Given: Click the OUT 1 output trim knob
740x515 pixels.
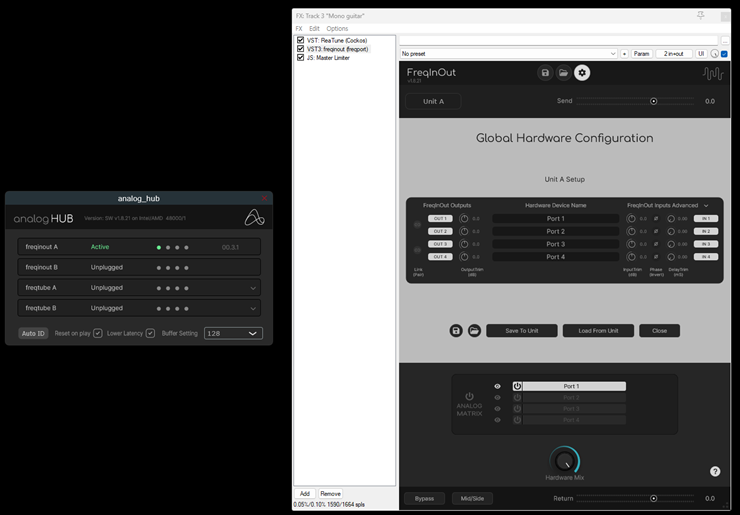Looking at the screenshot, I should pos(464,219).
